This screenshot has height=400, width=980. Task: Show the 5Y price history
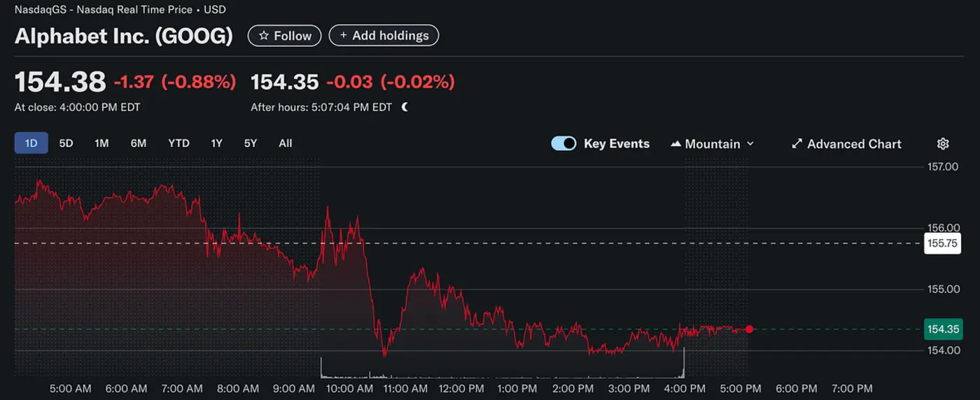pos(251,143)
